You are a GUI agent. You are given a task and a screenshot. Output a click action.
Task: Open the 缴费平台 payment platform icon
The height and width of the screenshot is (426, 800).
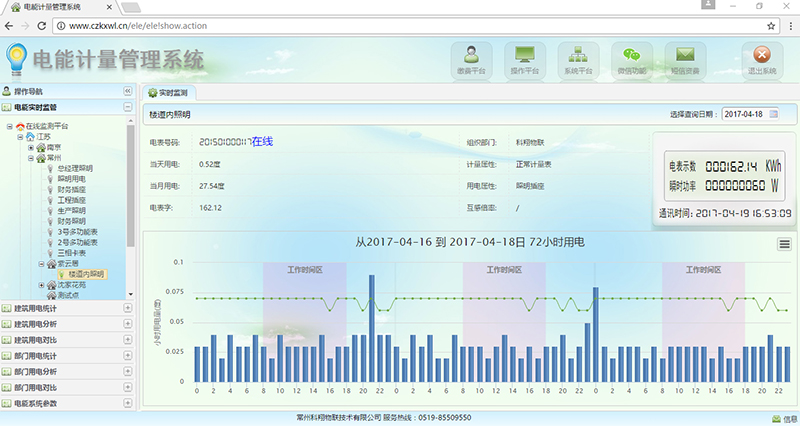[x=471, y=58]
